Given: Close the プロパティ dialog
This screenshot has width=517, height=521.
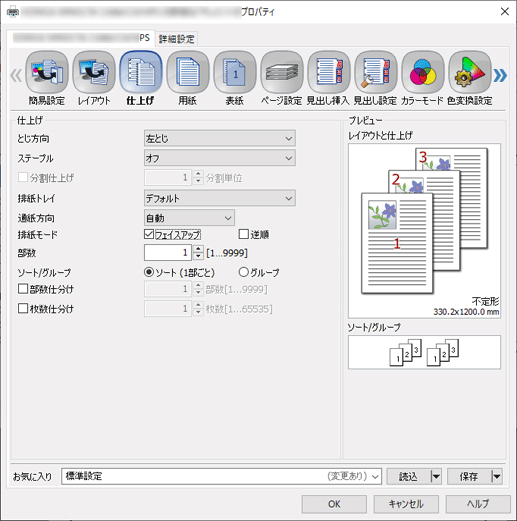Looking at the screenshot, I should pyautogui.click(x=505, y=12).
